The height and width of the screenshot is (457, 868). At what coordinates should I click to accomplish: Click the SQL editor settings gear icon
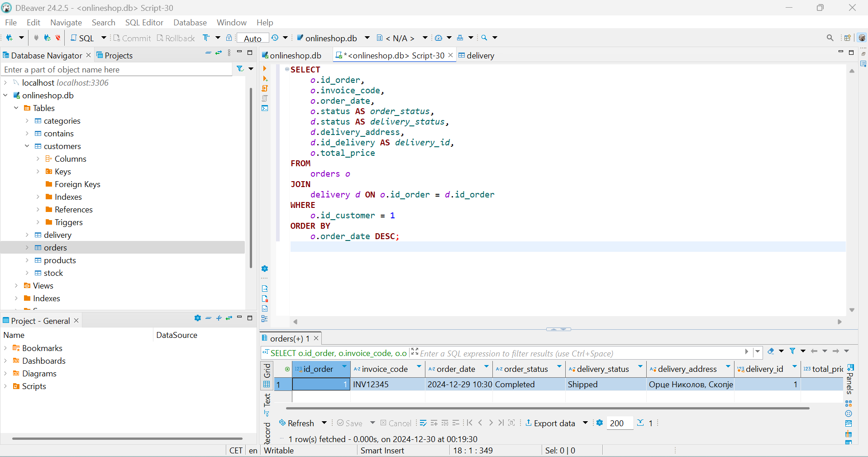265,269
